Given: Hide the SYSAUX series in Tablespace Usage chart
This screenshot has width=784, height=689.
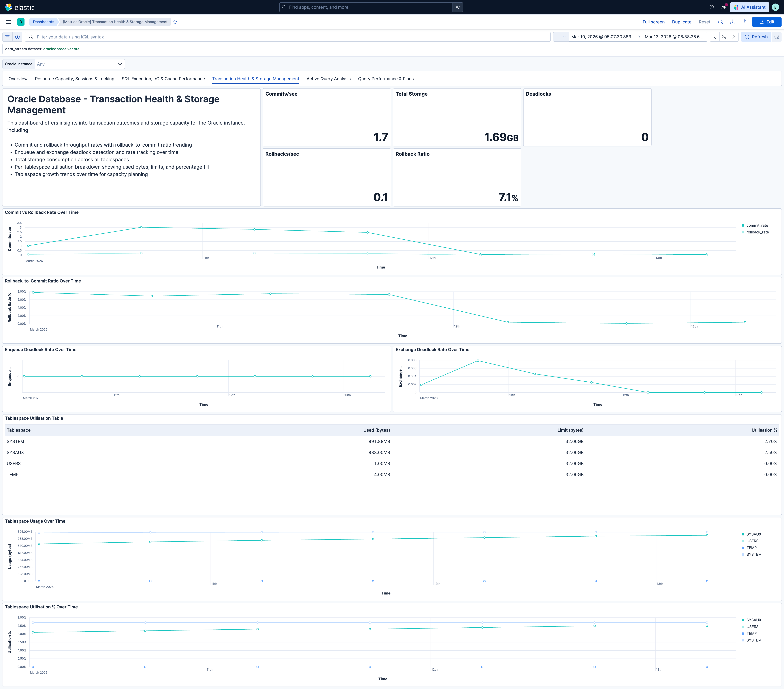Looking at the screenshot, I should click(x=753, y=534).
